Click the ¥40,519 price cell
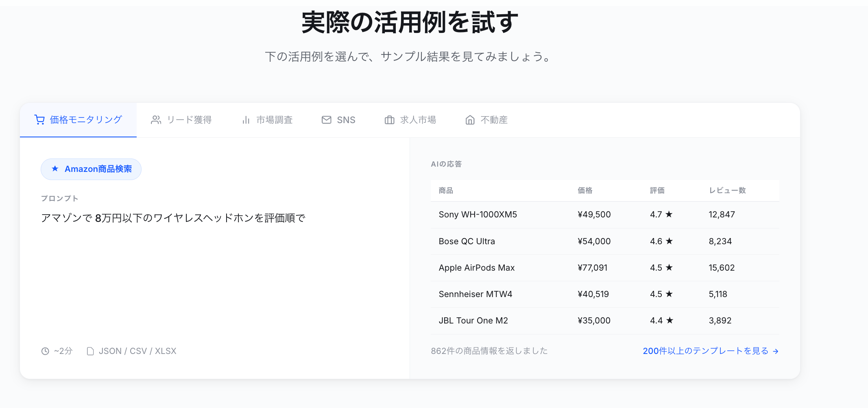868x408 pixels. pyautogui.click(x=593, y=294)
